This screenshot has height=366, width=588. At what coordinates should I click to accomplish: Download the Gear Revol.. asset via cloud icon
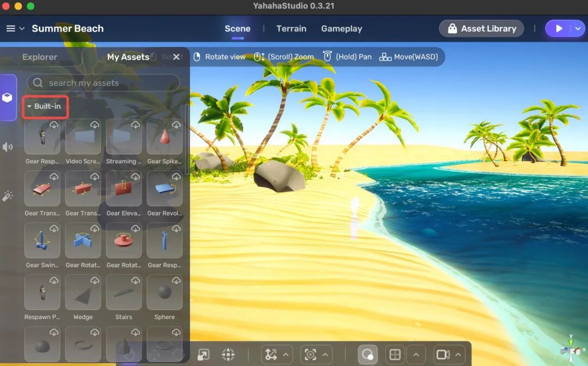176,176
